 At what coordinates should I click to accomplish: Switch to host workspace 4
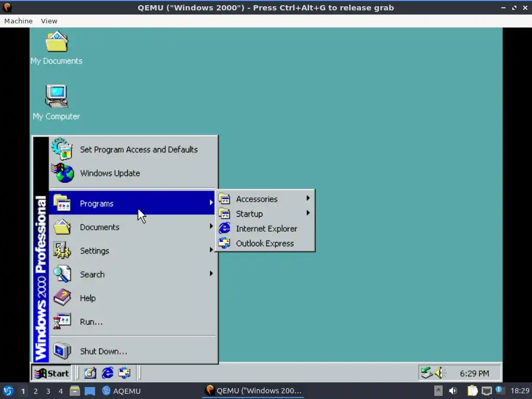click(x=61, y=391)
